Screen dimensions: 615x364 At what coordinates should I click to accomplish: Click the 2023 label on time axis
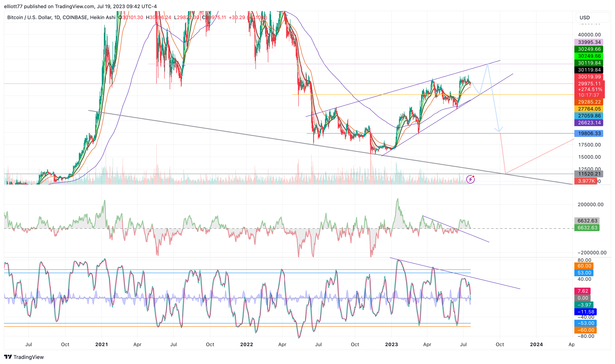coord(391,344)
